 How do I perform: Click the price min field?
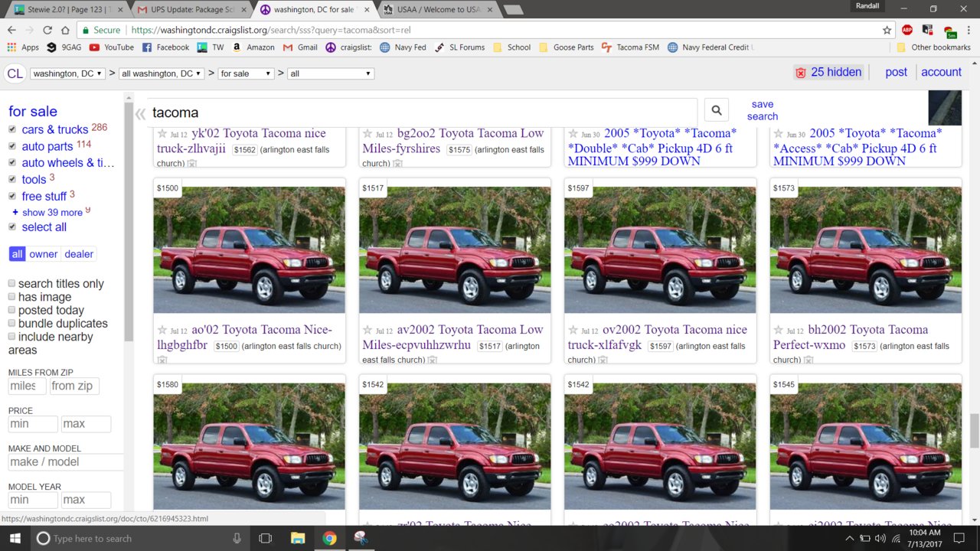33,424
